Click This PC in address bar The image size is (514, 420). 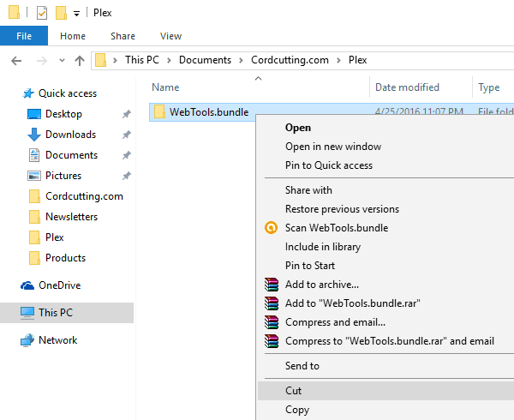[142, 60]
